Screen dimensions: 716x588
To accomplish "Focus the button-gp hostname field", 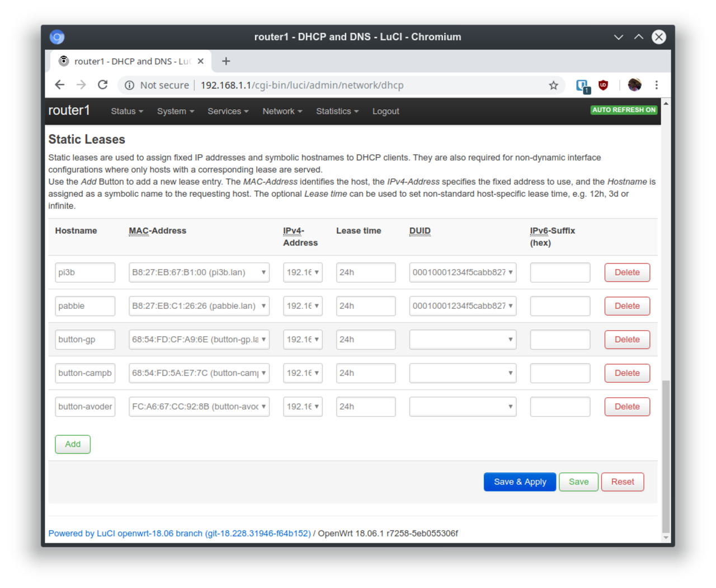I will click(85, 340).
